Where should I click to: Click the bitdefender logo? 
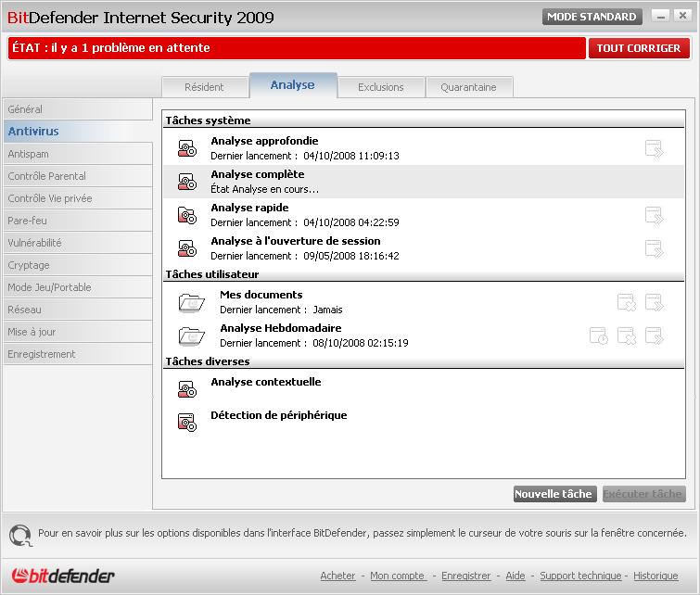63,576
